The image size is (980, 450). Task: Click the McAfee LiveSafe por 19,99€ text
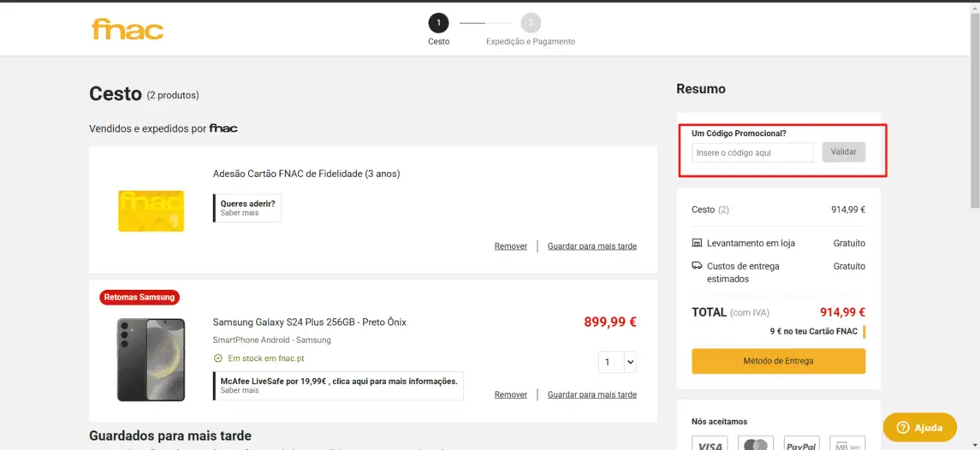340,382
